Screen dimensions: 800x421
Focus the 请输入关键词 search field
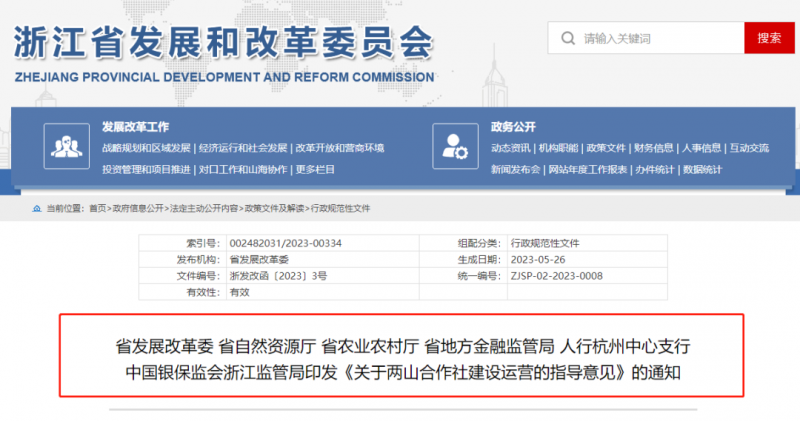(x=646, y=38)
